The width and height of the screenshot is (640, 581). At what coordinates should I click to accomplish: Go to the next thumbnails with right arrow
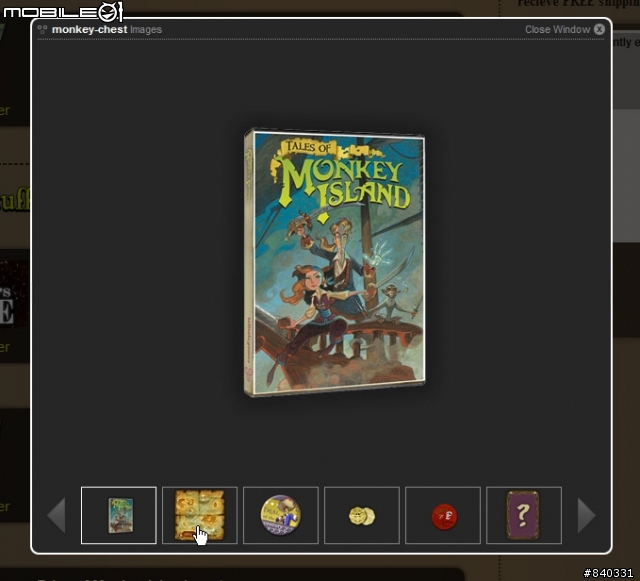point(587,515)
